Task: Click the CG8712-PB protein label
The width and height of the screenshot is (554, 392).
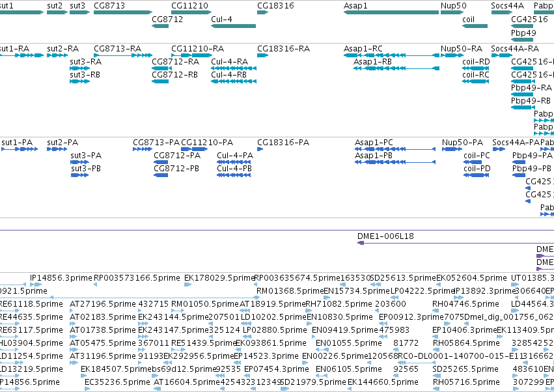Action: [176, 169]
